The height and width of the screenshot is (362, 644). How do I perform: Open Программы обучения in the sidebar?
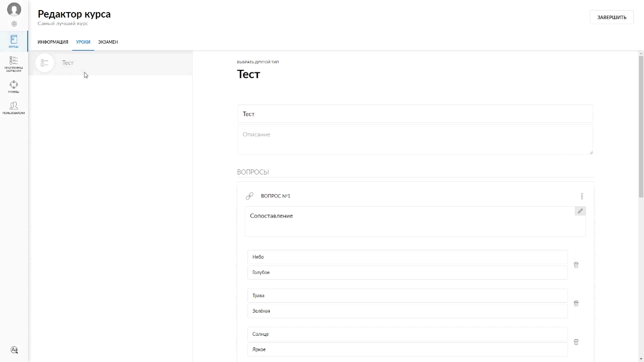pyautogui.click(x=14, y=64)
